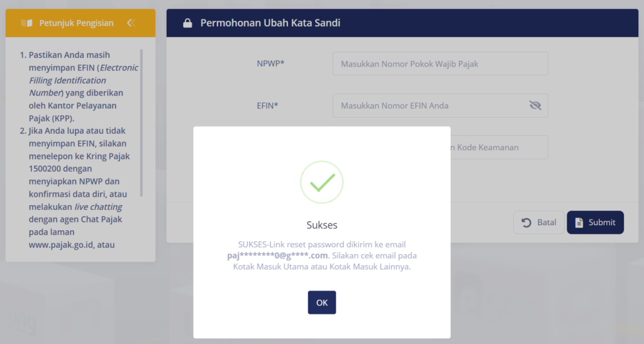This screenshot has height=344, width=644.
Task: Click the green success checkmark icon
Action: tap(321, 182)
